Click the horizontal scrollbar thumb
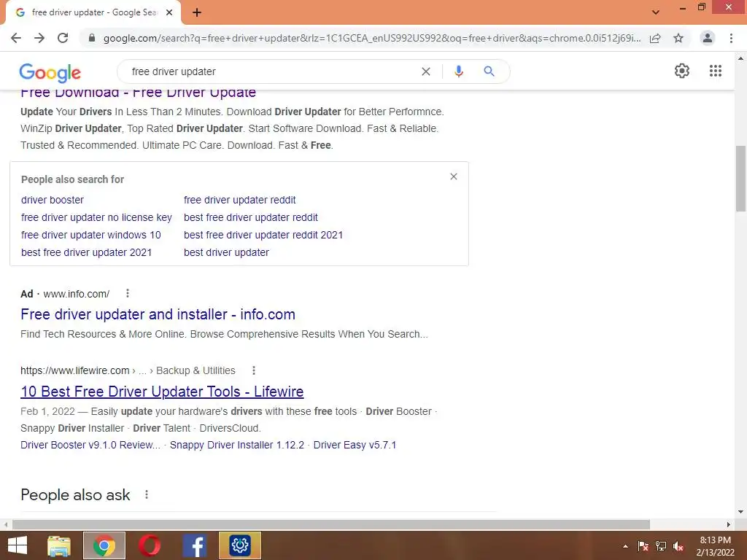 tap(331, 525)
